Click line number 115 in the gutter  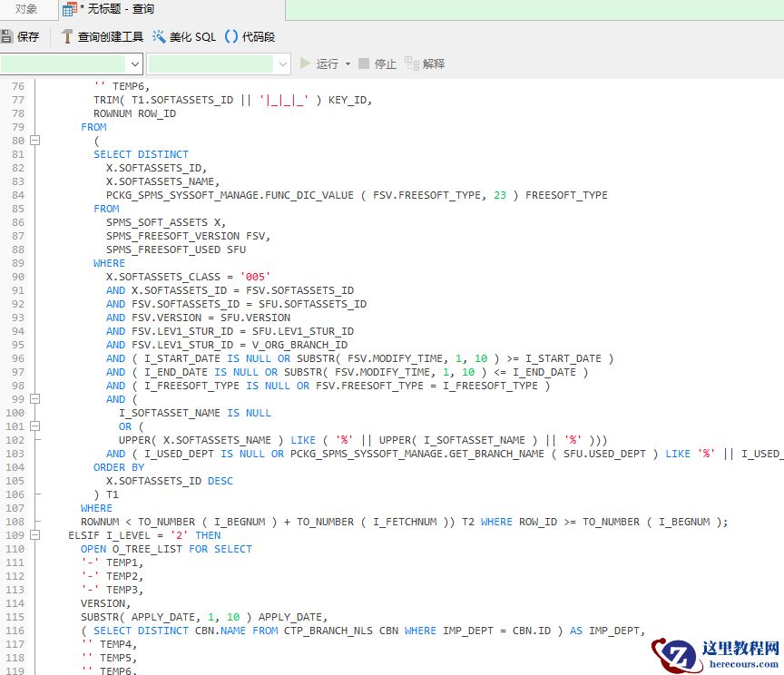tap(15, 617)
